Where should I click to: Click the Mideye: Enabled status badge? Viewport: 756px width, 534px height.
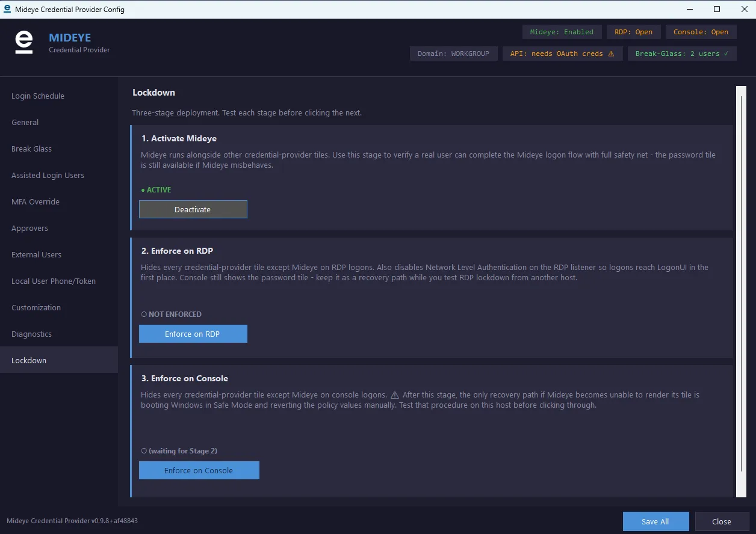click(562, 32)
